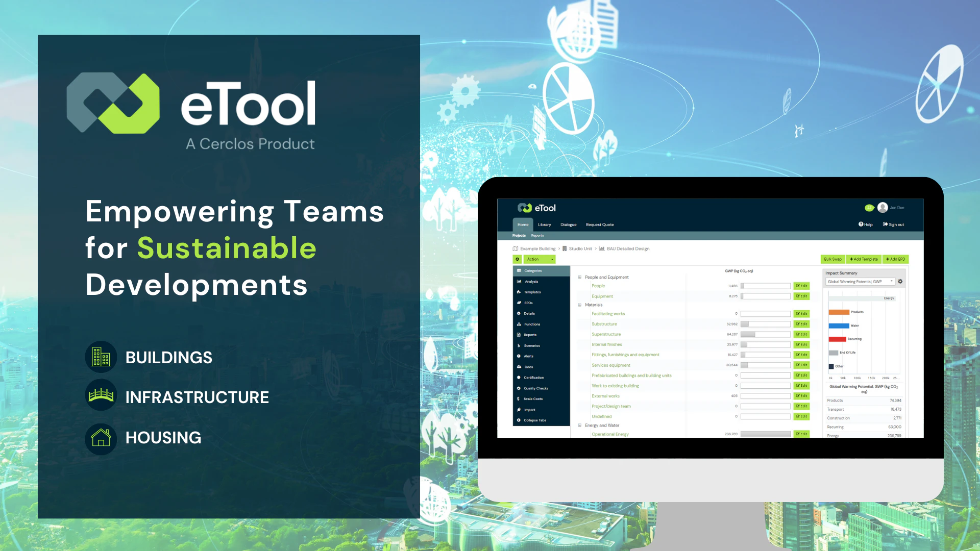Expand the Action button dropdown arrow

click(x=552, y=259)
